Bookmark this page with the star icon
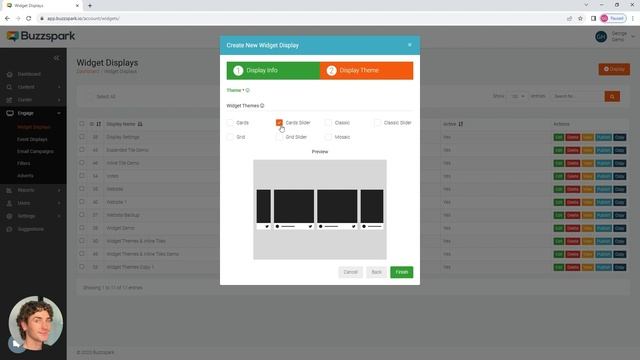 pos(580,18)
